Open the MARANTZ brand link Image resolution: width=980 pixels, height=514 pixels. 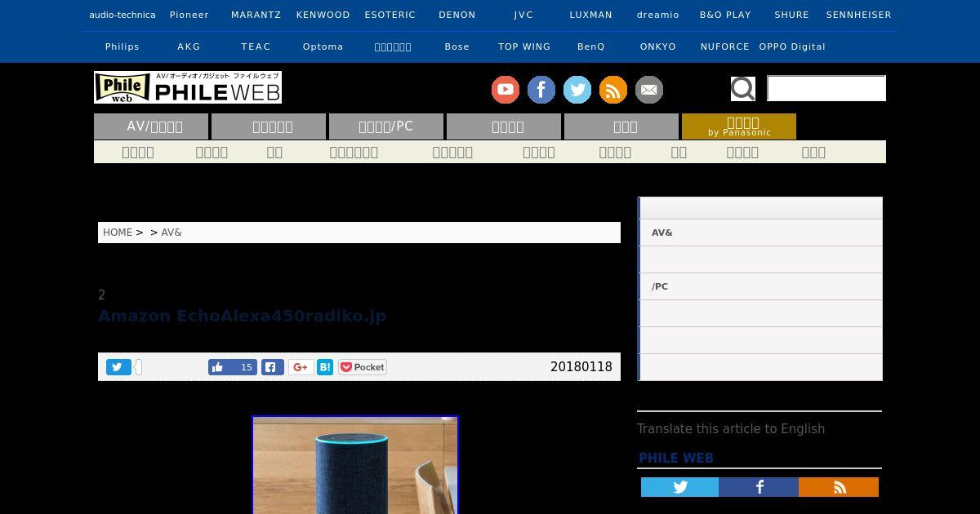(256, 15)
